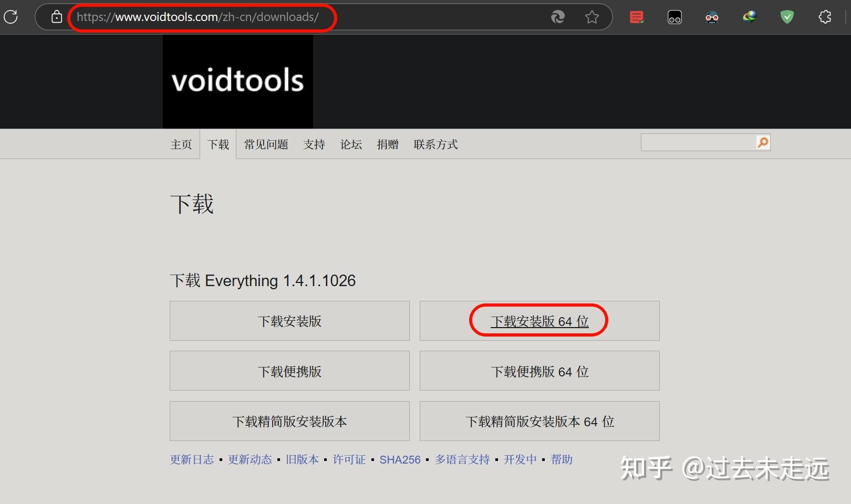The image size is (851, 504).
Task: Start a search with the magnifier button
Action: (x=762, y=142)
